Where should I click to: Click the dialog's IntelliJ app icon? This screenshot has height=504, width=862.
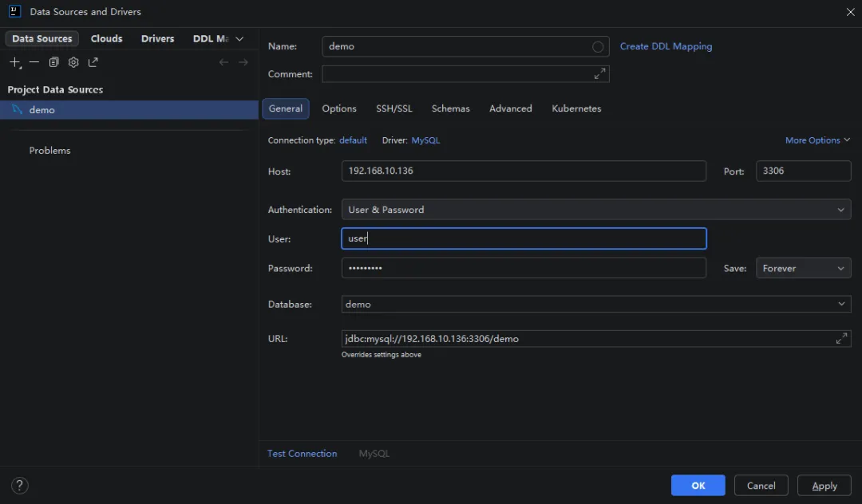coord(15,11)
